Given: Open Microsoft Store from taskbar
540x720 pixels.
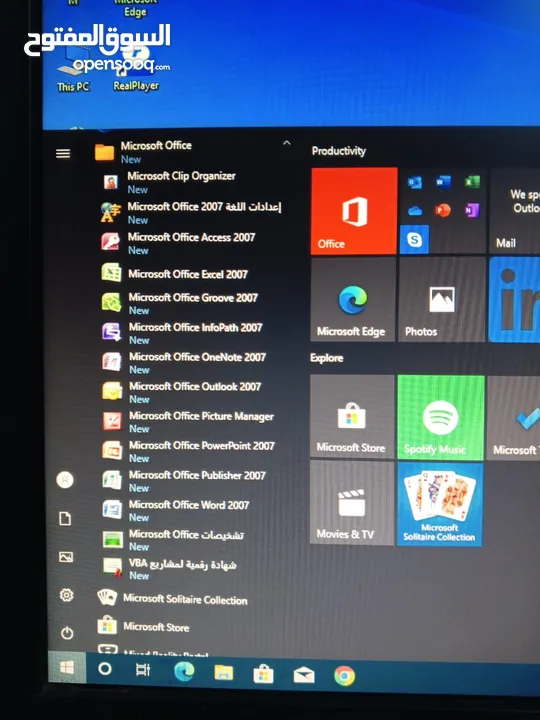Looking at the screenshot, I should coord(263,674).
